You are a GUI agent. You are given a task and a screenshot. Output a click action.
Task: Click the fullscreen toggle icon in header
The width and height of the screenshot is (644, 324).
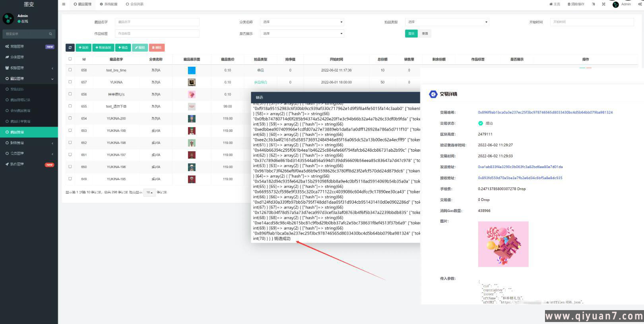[x=603, y=4]
